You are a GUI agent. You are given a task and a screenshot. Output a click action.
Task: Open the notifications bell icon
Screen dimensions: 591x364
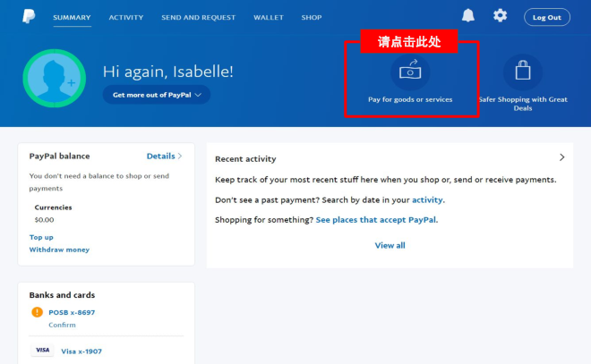point(468,16)
